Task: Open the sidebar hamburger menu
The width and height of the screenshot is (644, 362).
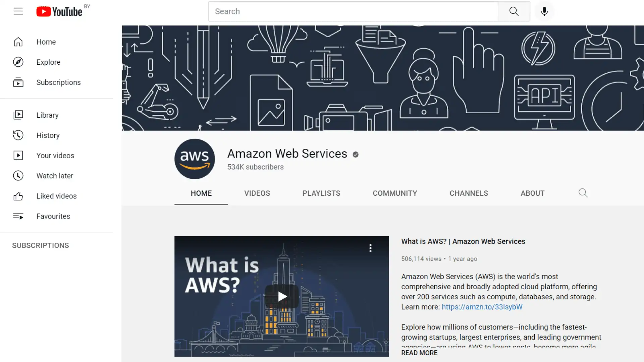Action: pyautogui.click(x=18, y=11)
